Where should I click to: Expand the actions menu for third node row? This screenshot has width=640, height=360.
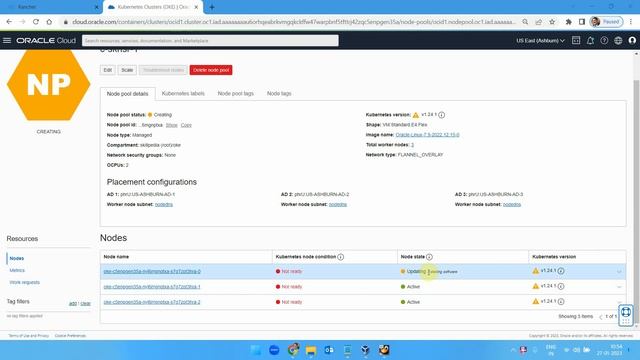point(619,302)
